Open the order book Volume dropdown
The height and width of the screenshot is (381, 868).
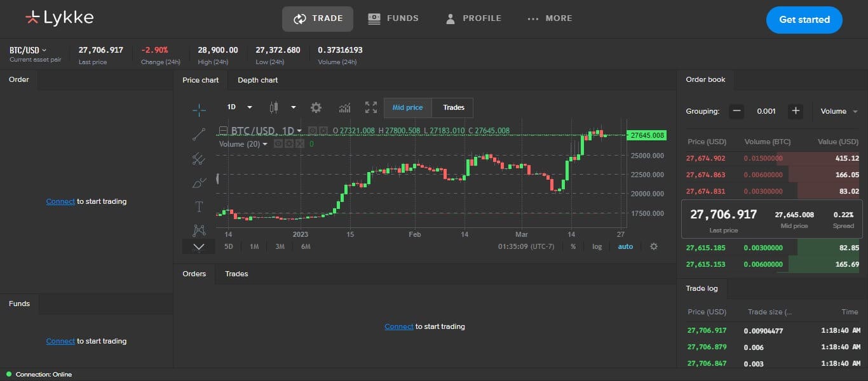pos(839,111)
